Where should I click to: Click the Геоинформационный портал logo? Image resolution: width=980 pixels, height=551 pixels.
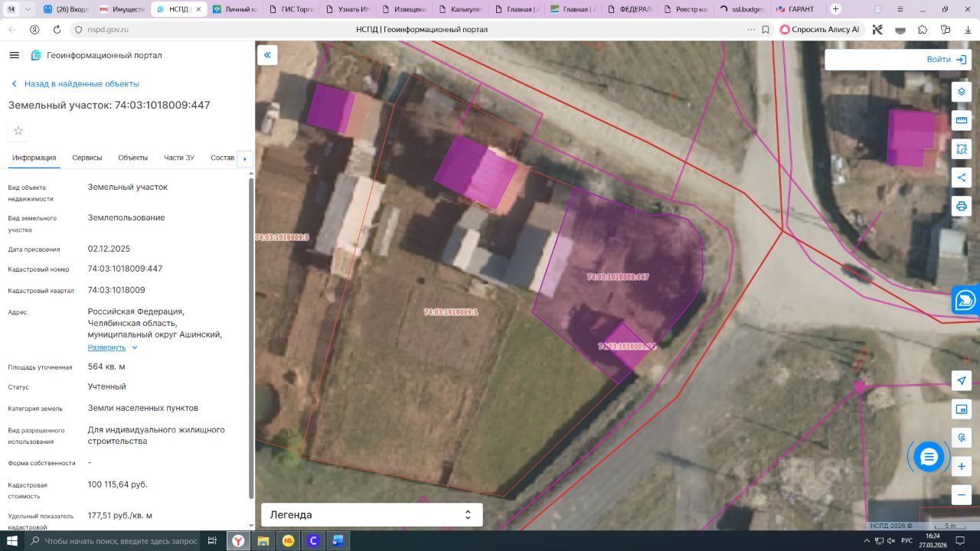pyautogui.click(x=96, y=55)
